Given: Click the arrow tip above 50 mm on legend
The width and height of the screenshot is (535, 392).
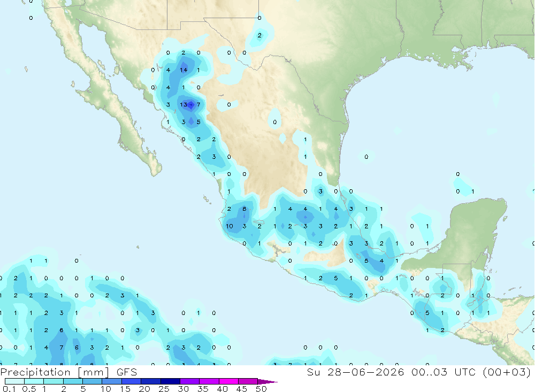Looking at the screenshot, I should (x=268, y=381).
